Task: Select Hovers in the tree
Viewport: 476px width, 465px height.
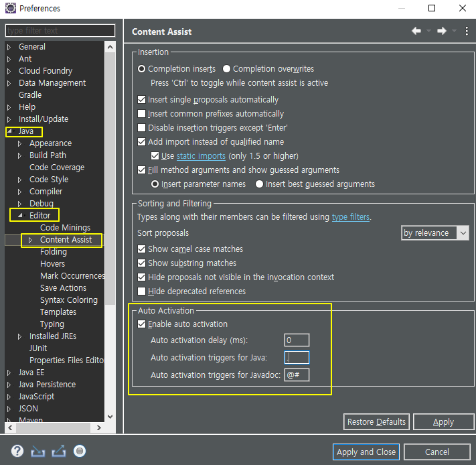Action: pyautogui.click(x=52, y=263)
